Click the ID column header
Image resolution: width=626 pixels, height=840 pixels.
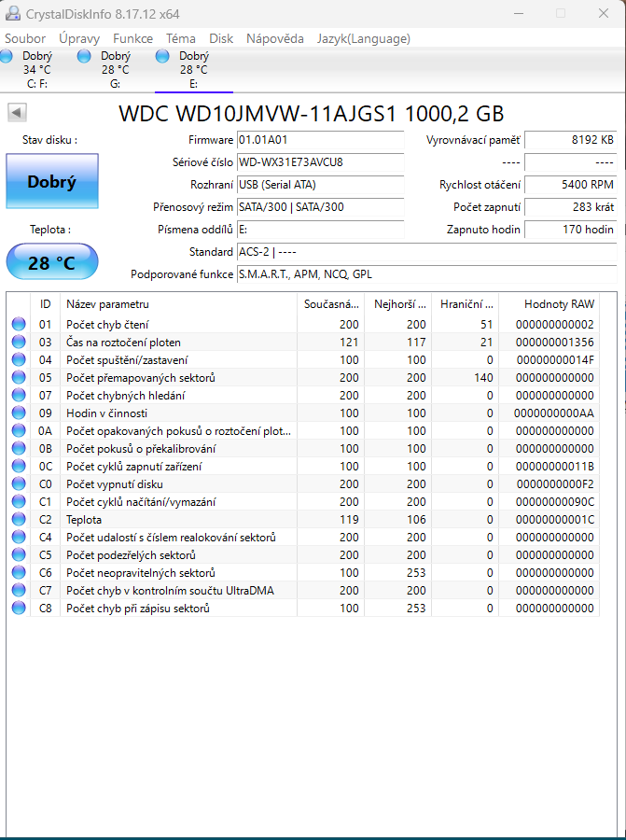pos(46,303)
